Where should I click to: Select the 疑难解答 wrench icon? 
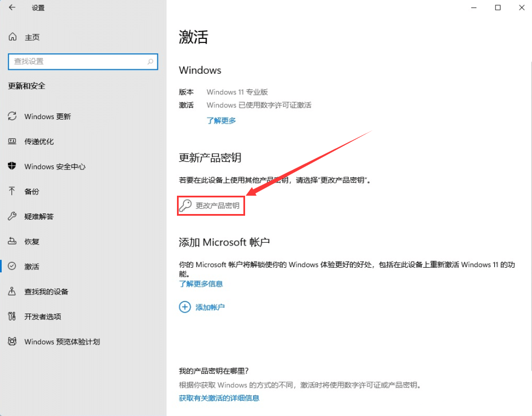coord(11,216)
